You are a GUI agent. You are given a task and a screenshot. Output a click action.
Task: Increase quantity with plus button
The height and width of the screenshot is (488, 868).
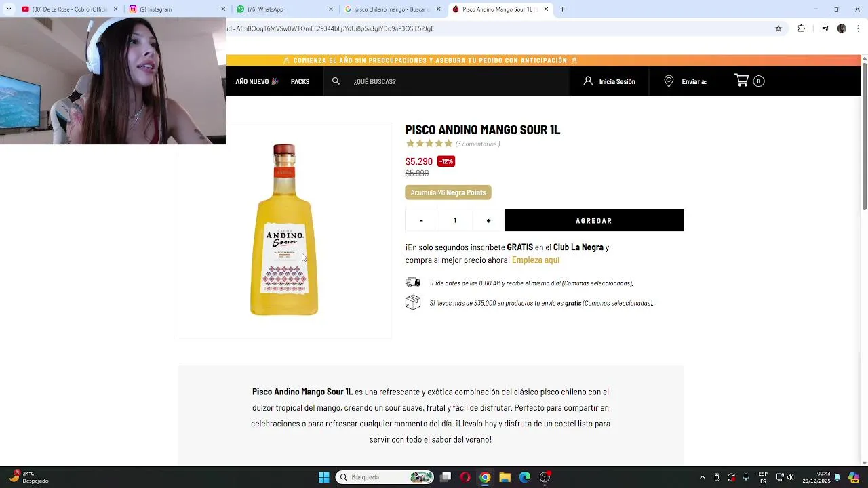pos(488,220)
